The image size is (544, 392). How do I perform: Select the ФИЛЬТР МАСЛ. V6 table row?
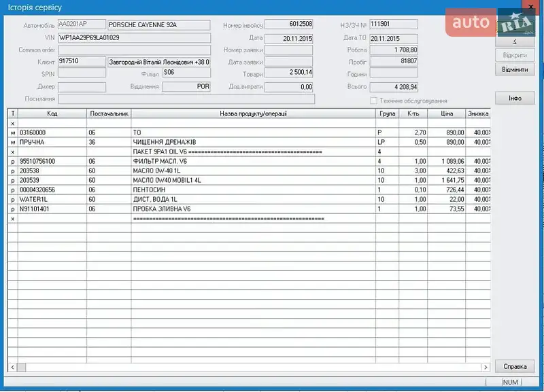click(x=253, y=161)
